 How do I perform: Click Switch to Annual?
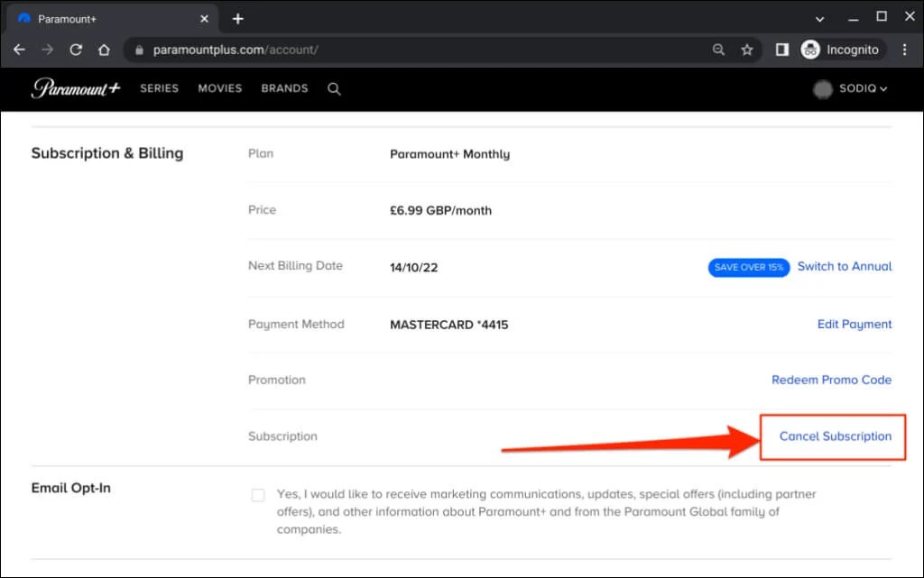pos(844,266)
